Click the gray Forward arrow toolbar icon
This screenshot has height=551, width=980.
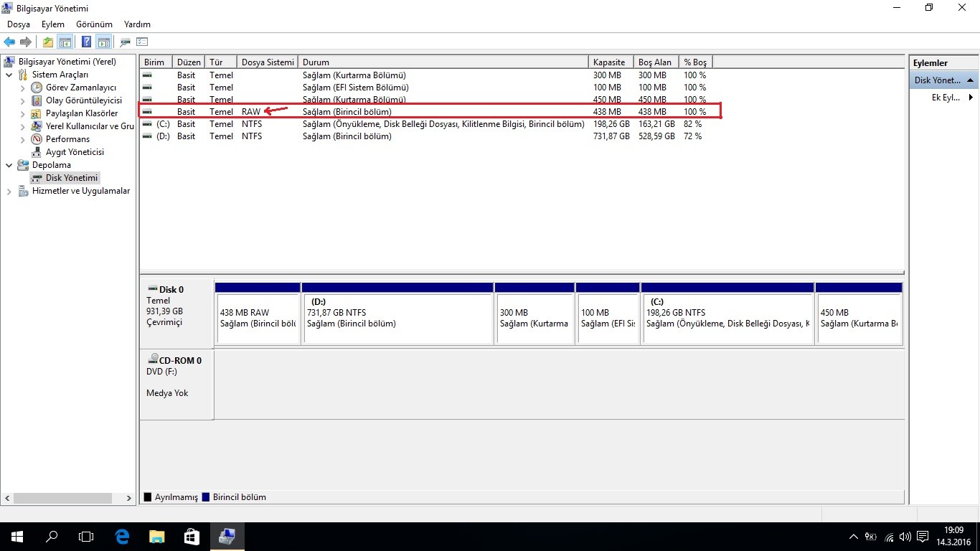click(x=26, y=42)
